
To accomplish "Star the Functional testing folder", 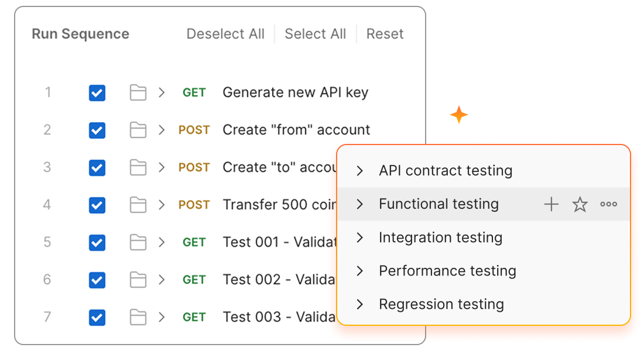I will click(x=580, y=204).
